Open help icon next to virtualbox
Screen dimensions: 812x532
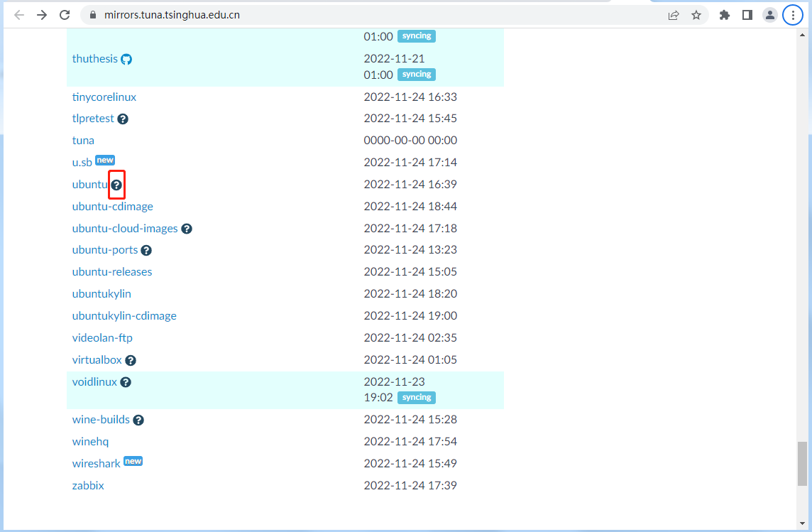[x=131, y=360]
